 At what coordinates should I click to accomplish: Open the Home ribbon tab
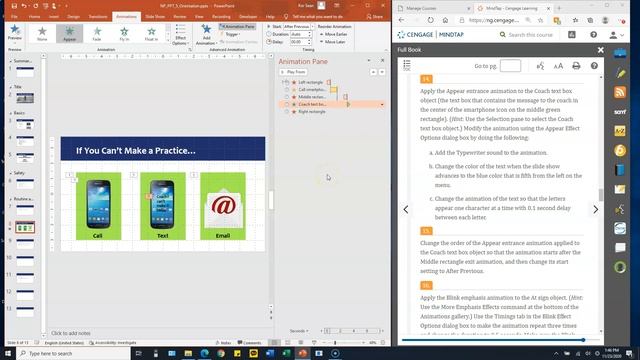click(34, 17)
